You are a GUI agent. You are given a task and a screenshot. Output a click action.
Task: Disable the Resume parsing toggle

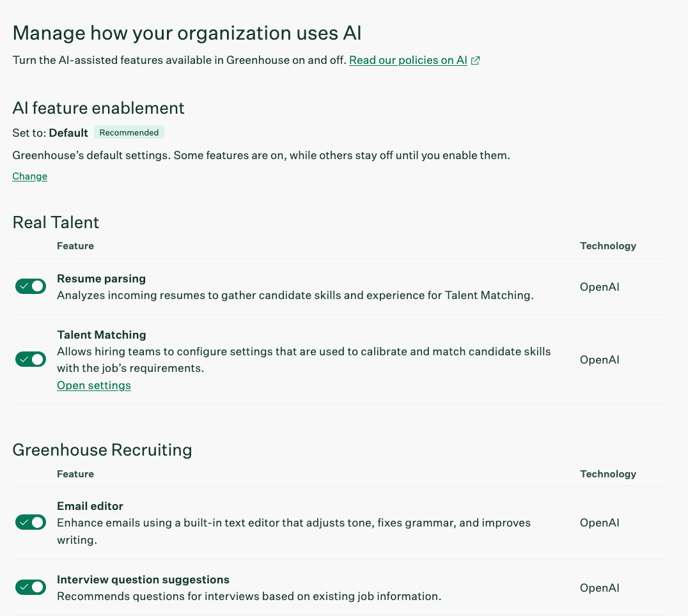pyautogui.click(x=31, y=286)
